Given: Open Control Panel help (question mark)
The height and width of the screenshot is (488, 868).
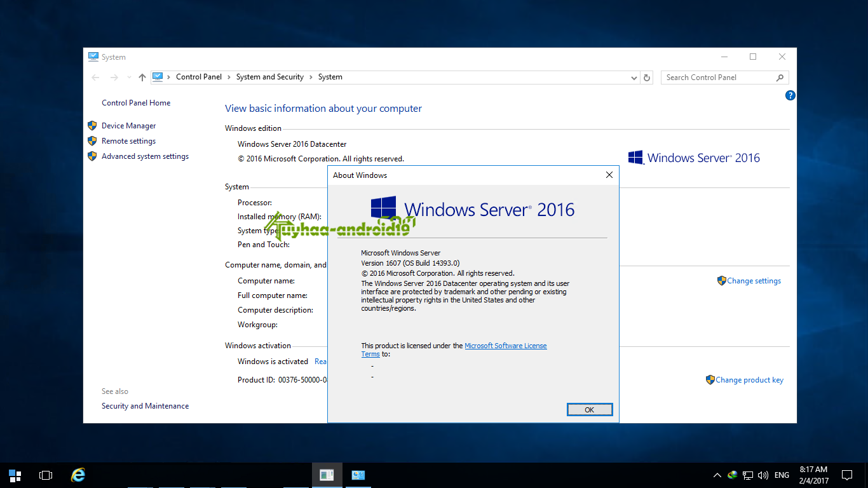Looking at the screenshot, I should pyautogui.click(x=790, y=95).
